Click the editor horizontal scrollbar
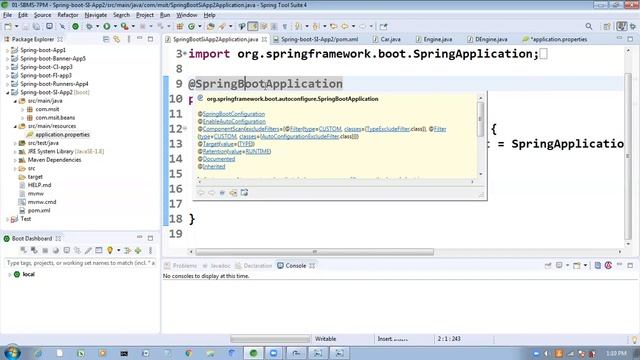The height and width of the screenshot is (360, 640). (314, 252)
